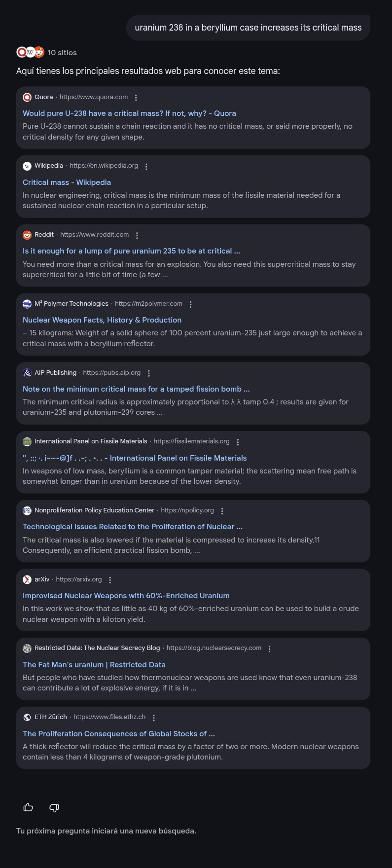Open 'The Fat Man's uranium' blog link
This screenshot has width=392, height=868.
[94, 665]
